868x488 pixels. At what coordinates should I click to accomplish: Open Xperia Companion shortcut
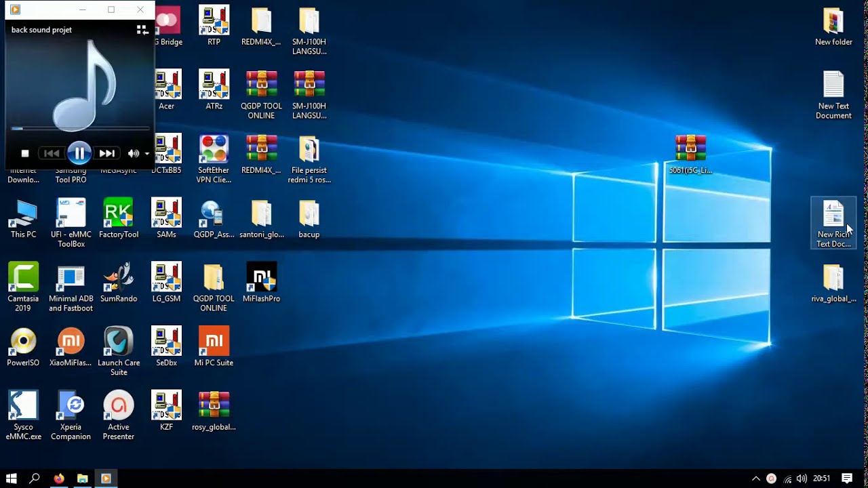[x=71, y=416]
